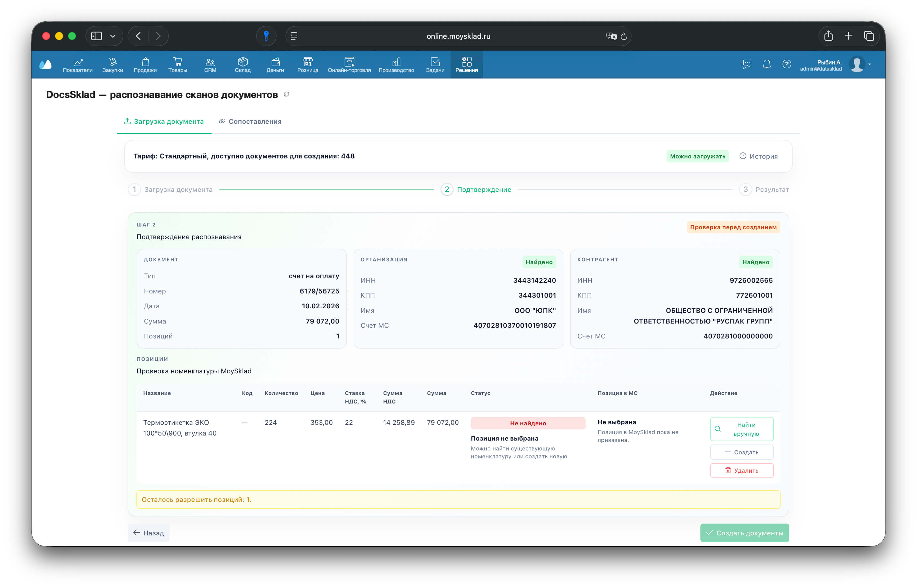Click the translate page icon
Image resolution: width=917 pixels, height=588 pixels.
[x=611, y=36]
